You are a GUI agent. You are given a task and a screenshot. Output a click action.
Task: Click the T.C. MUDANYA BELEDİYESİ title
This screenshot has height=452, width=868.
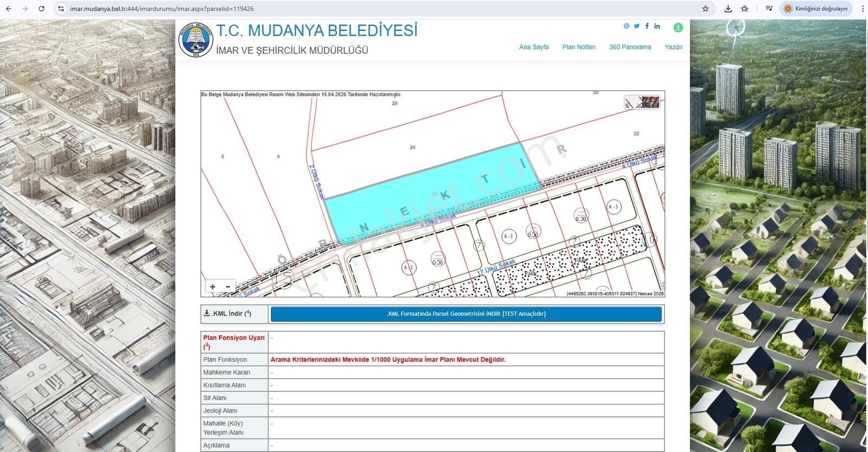[317, 31]
